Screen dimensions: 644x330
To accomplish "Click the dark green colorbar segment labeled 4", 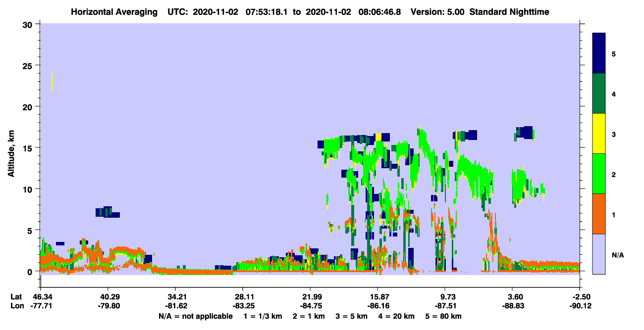I will [599, 94].
